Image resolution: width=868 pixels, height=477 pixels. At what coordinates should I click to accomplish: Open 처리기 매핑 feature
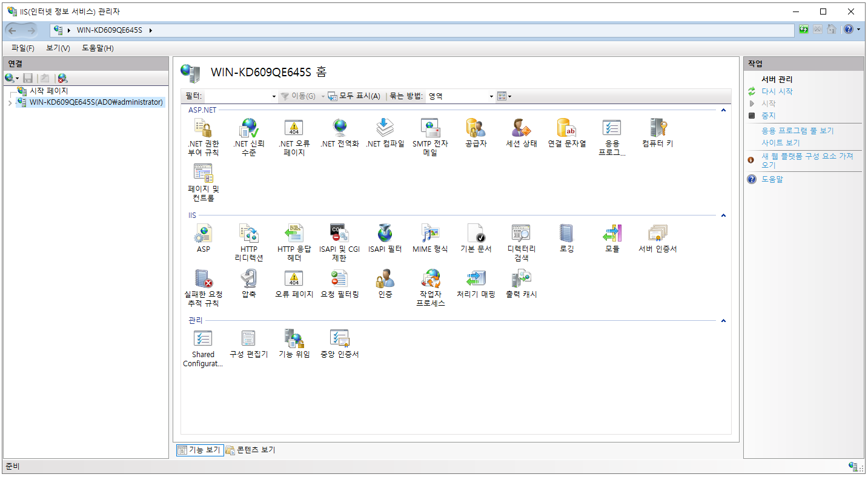[476, 284]
